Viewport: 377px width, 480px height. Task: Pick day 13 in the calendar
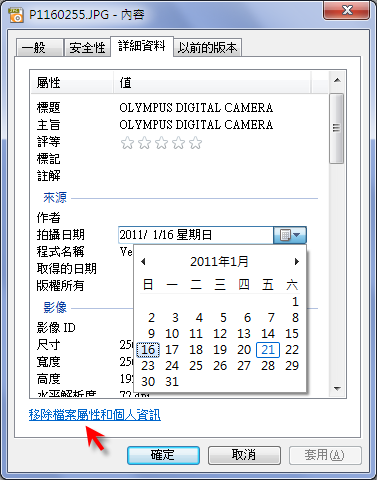[244, 334]
